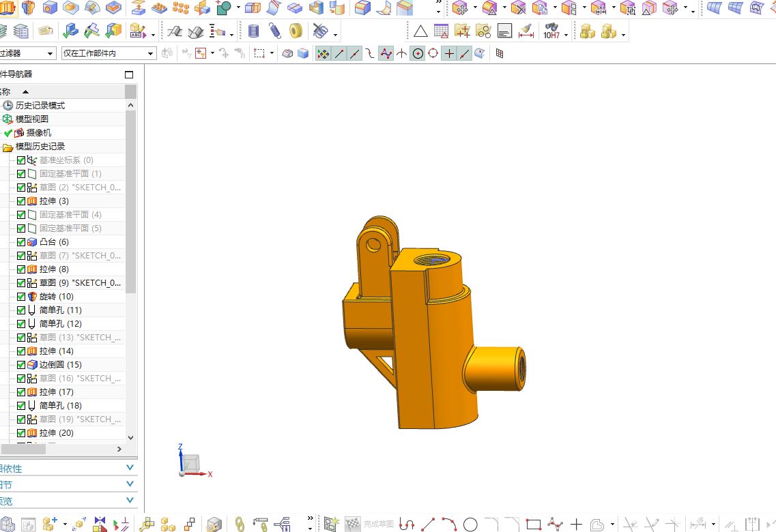Open the dropdown arrow next to 10H7
The width and height of the screenshot is (776, 532).
click(566, 35)
